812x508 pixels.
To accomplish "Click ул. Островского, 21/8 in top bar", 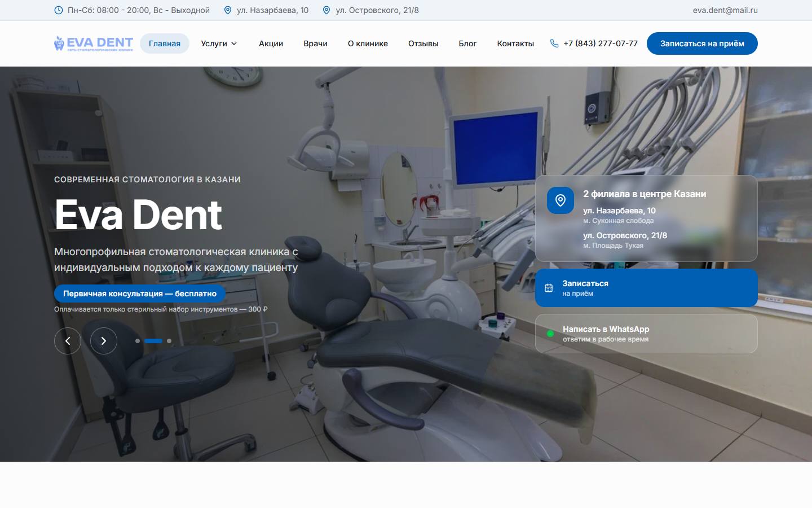I will 377,10.
